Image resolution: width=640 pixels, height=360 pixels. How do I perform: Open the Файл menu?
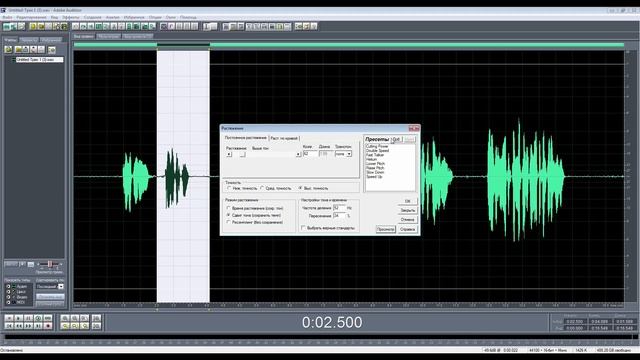[x=7, y=18]
